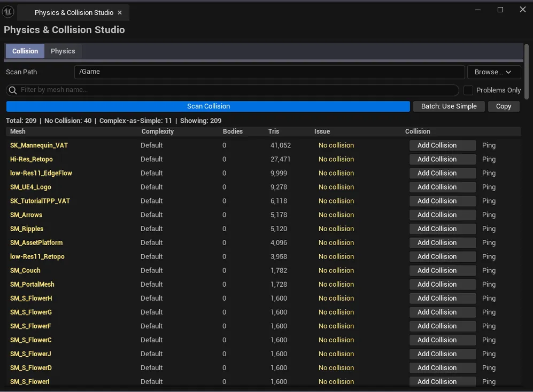Add Collision for SM_S_FlowerC
The width and height of the screenshot is (533, 392).
coord(443,340)
